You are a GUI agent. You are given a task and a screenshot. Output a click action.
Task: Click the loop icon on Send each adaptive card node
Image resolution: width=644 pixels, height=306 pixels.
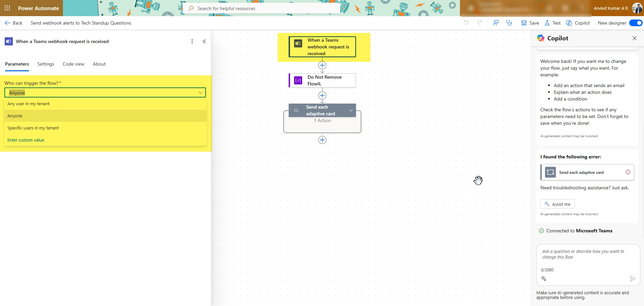coord(296,110)
